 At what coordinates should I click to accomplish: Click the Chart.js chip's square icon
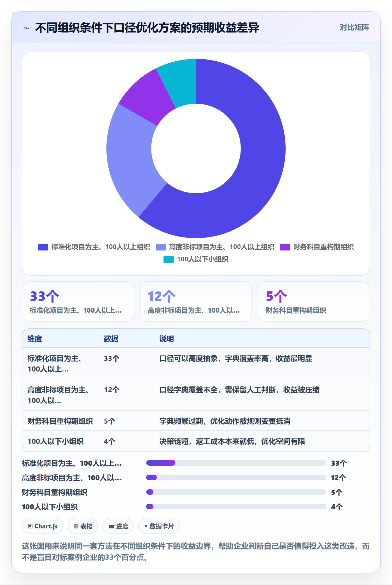coord(30,526)
